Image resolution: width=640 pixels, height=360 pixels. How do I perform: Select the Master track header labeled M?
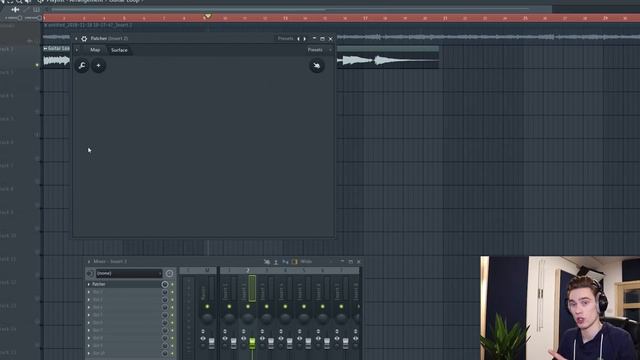click(x=207, y=271)
